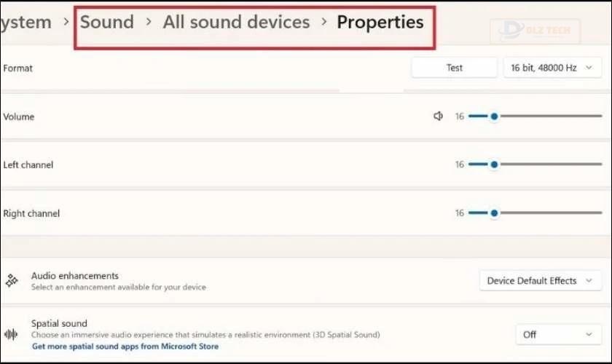Click the Left channel value 16
Screen dimensions: 612x364
pyautogui.click(x=460, y=165)
